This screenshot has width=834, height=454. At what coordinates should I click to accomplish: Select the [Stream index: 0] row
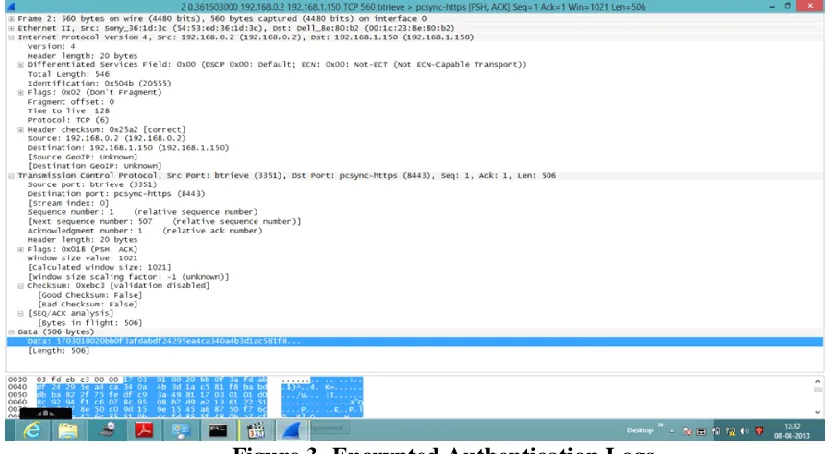tap(68, 203)
